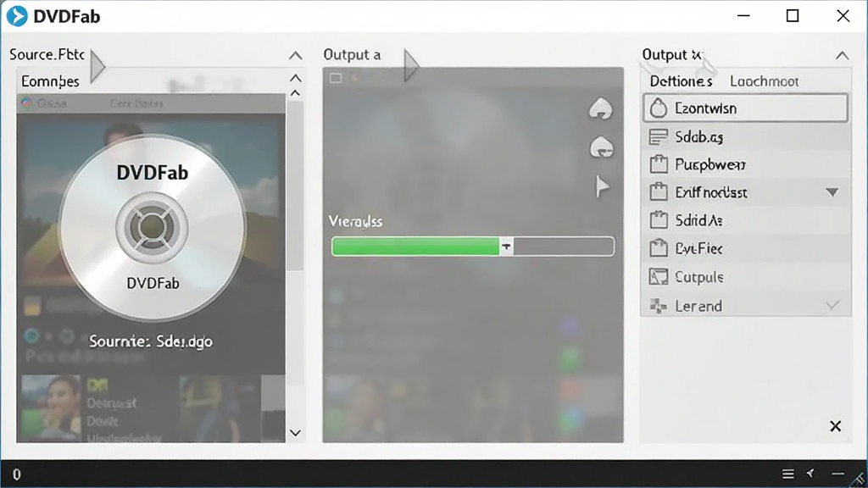This screenshot has width=868, height=488.
Task: Close the output panel with bottom X
Action: pos(835,426)
